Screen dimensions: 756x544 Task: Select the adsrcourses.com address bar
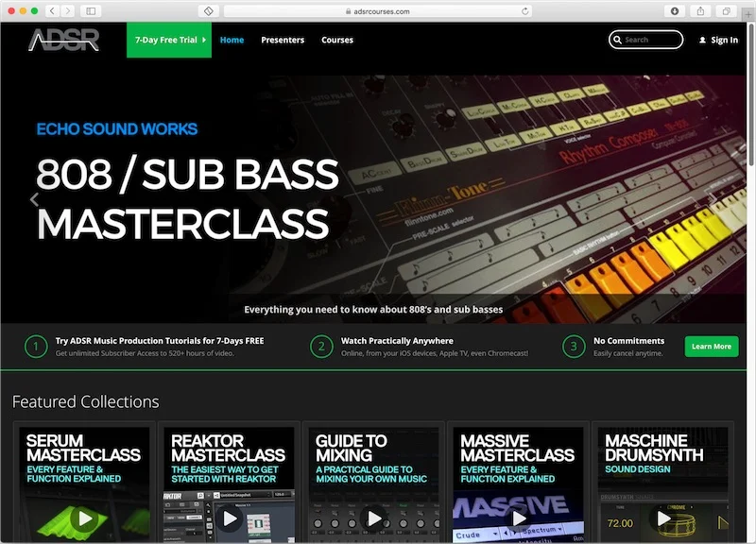pos(378,11)
